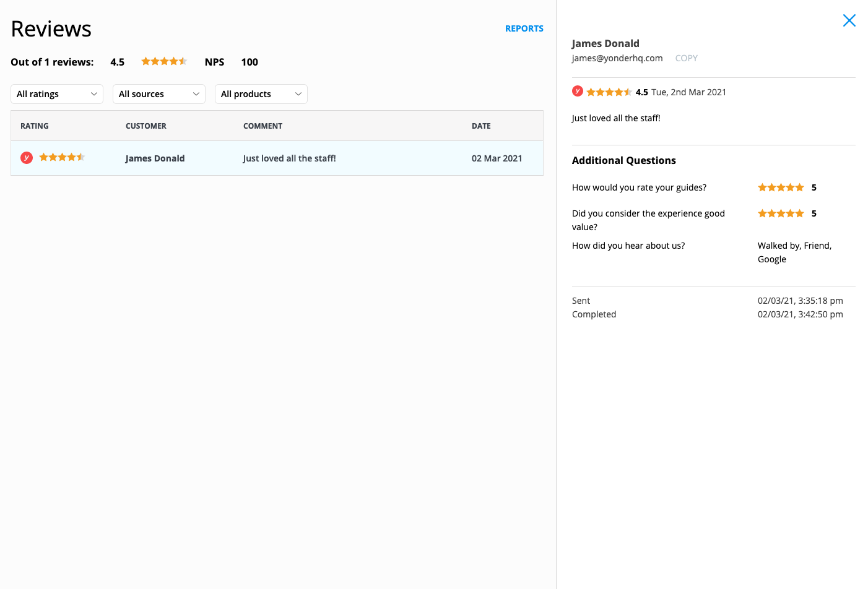The image size is (868, 589).
Task: Click 'How did you hear about us?' question
Action: 628,246
